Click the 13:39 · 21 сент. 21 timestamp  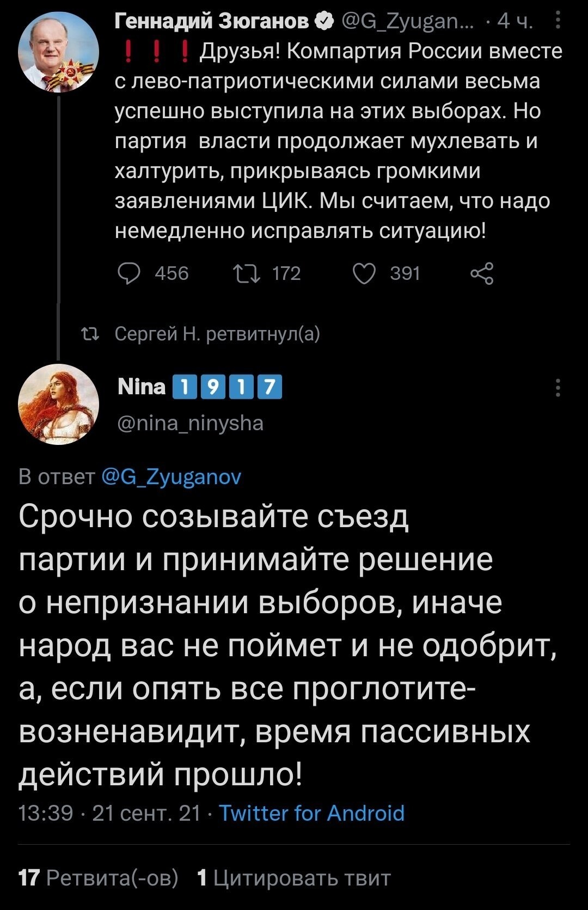(109, 813)
